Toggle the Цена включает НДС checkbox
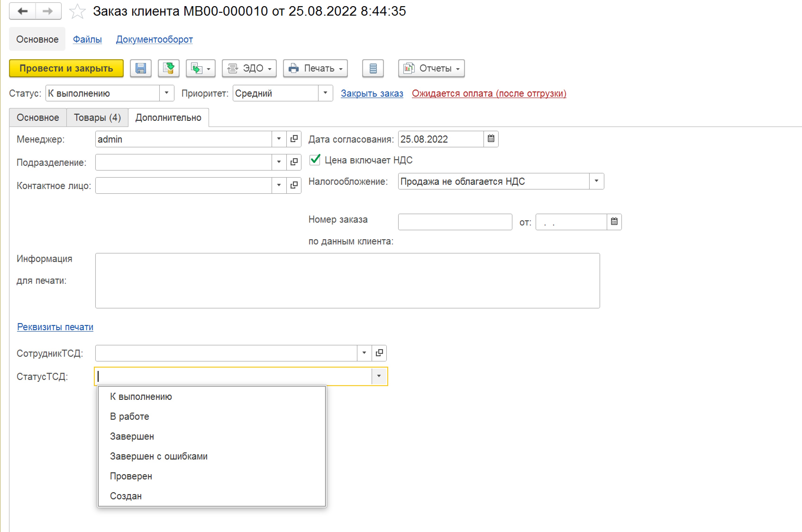The width and height of the screenshot is (802, 532). pos(315,160)
